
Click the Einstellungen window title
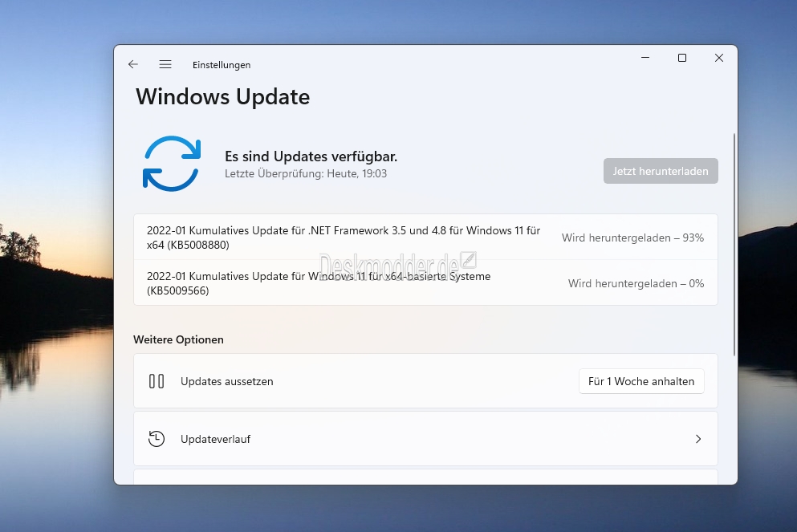(222, 65)
